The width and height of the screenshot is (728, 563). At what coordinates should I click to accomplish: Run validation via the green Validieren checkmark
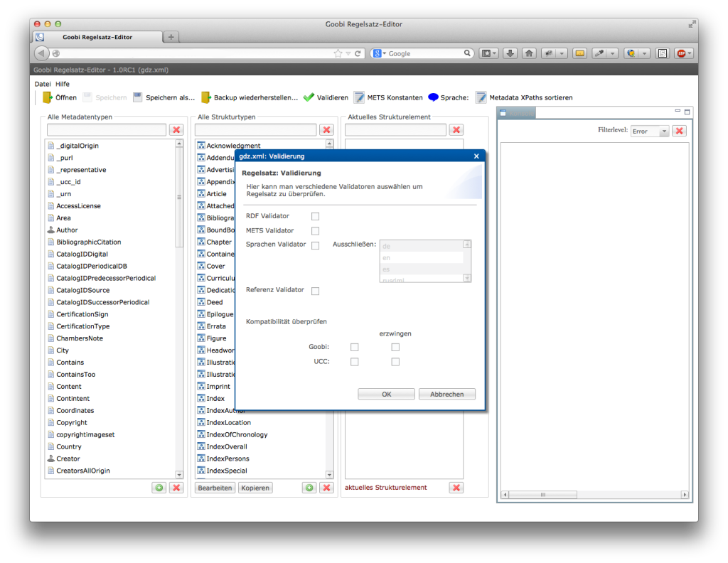(309, 97)
